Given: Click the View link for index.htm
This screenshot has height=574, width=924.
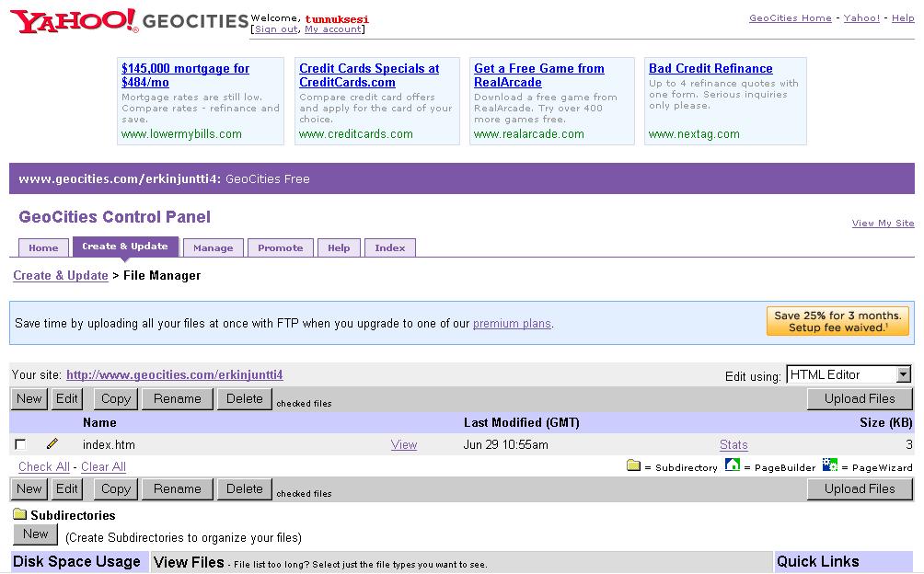Looking at the screenshot, I should tap(403, 445).
